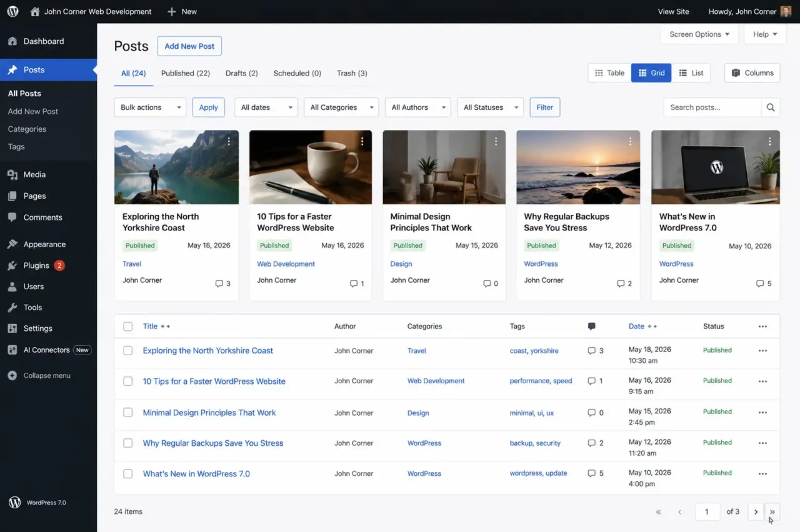Click the plus New icon in admin bar
The width and height of the screenshot is (800, 532).
click(x=172, y=11)
